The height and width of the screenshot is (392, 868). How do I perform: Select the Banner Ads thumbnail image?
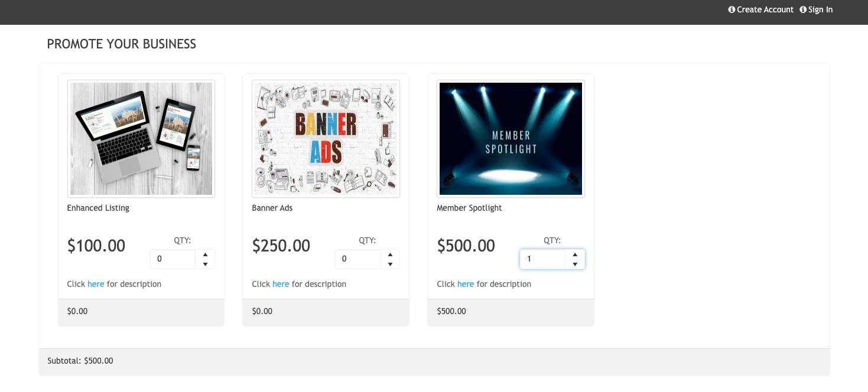326,139
